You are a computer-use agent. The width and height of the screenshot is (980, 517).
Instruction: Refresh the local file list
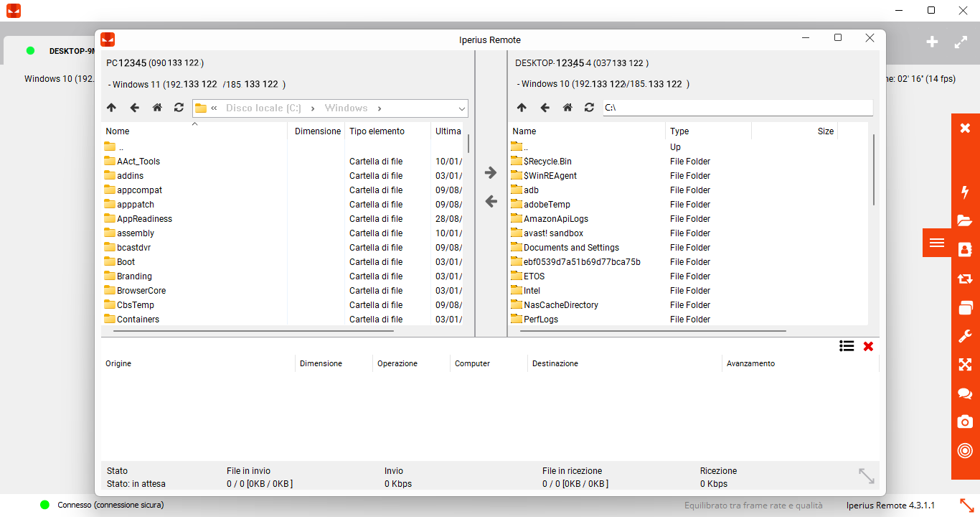pyautogui.click(x=179, y=108)
